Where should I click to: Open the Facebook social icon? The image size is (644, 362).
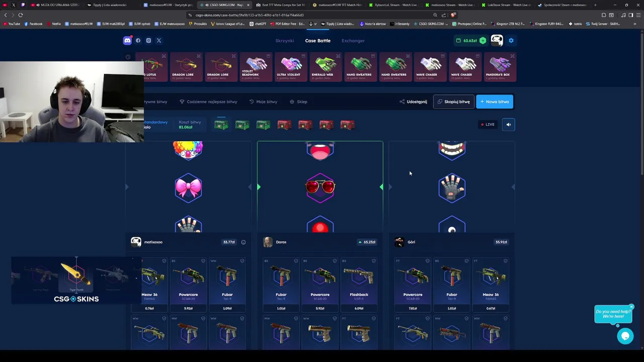click(x=138, y=41)
